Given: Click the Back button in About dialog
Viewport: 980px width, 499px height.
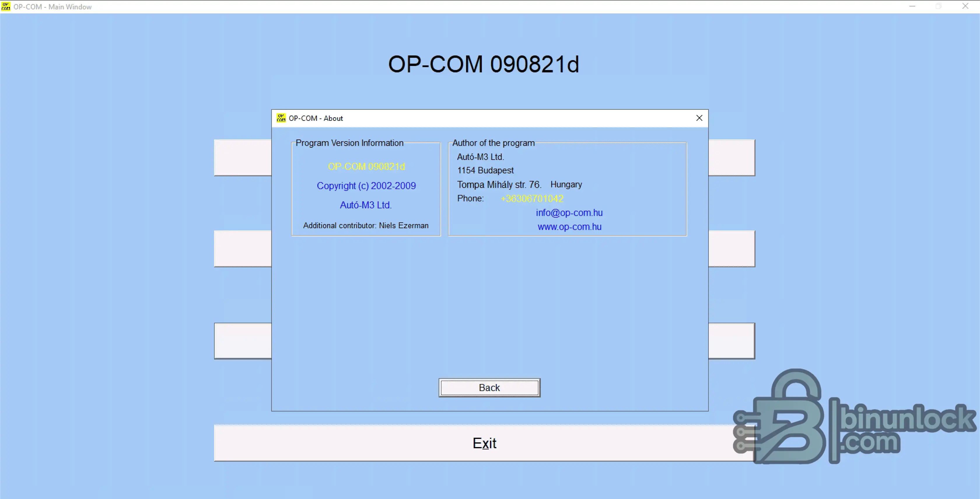Looking at the screenshot, I should pyautogui.click(x=490, y=388).
